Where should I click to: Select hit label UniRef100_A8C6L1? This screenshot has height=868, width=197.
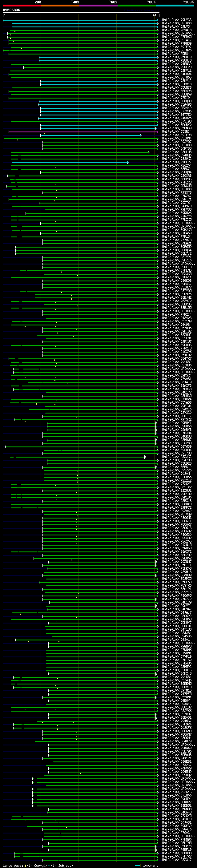click(177, 521)
